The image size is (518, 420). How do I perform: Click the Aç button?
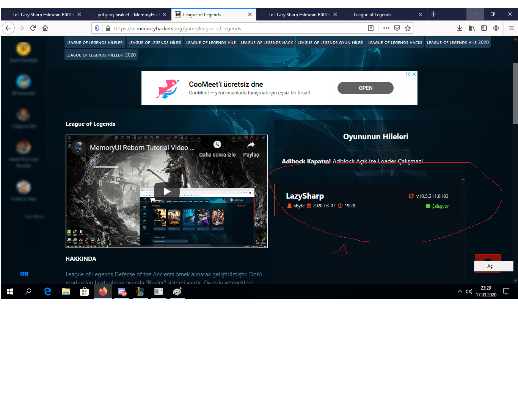pos(493,266)
